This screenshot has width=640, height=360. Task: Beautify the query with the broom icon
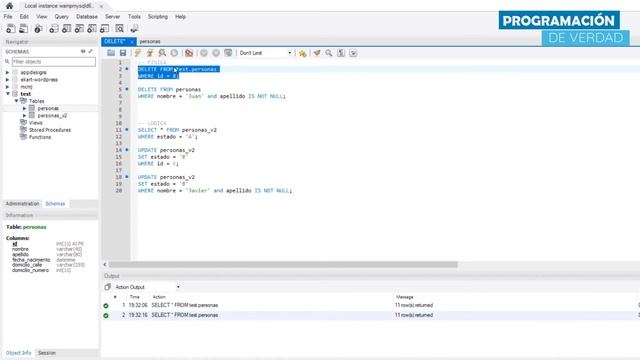pyautogui.click(x=317, y=53)
